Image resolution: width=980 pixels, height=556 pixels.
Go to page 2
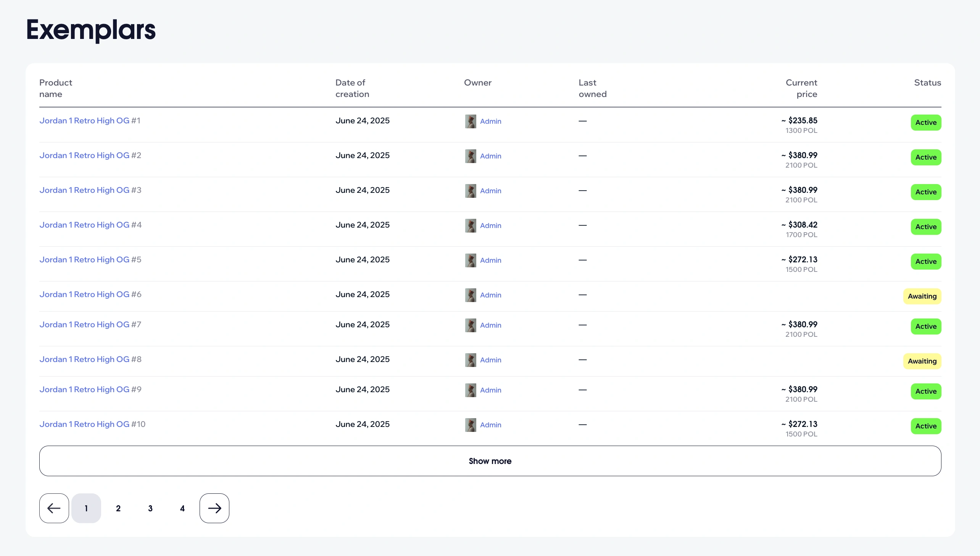tap(118, 508)
